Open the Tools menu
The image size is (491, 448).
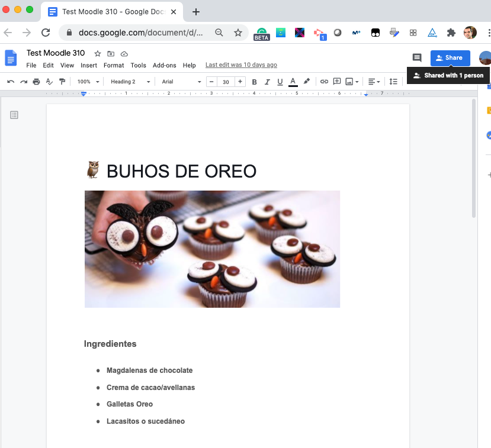pyautogui.click(x=138, y=65)
